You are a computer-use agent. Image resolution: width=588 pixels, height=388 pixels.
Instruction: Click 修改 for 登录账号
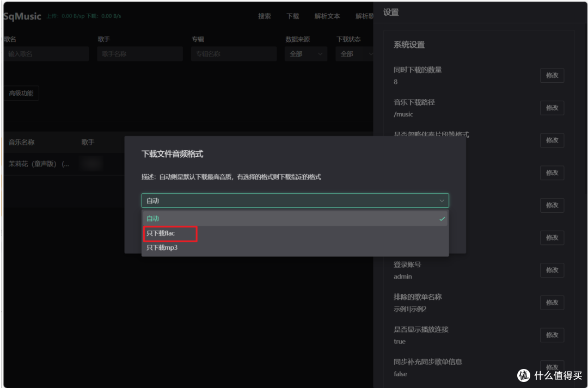(x=552, y=270)
